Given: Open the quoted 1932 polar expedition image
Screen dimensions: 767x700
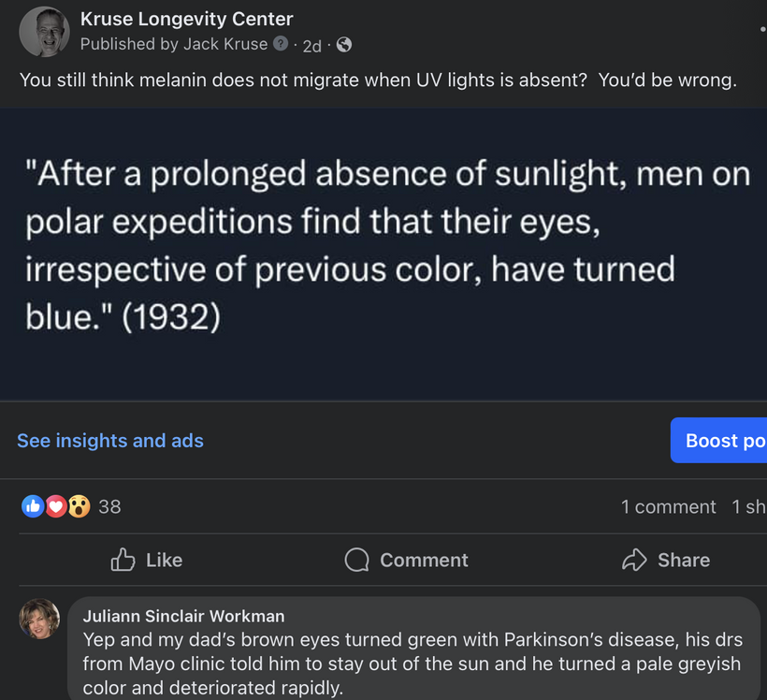Looking at the screenshot, I should pyautogui.click(x=383, y=253).
